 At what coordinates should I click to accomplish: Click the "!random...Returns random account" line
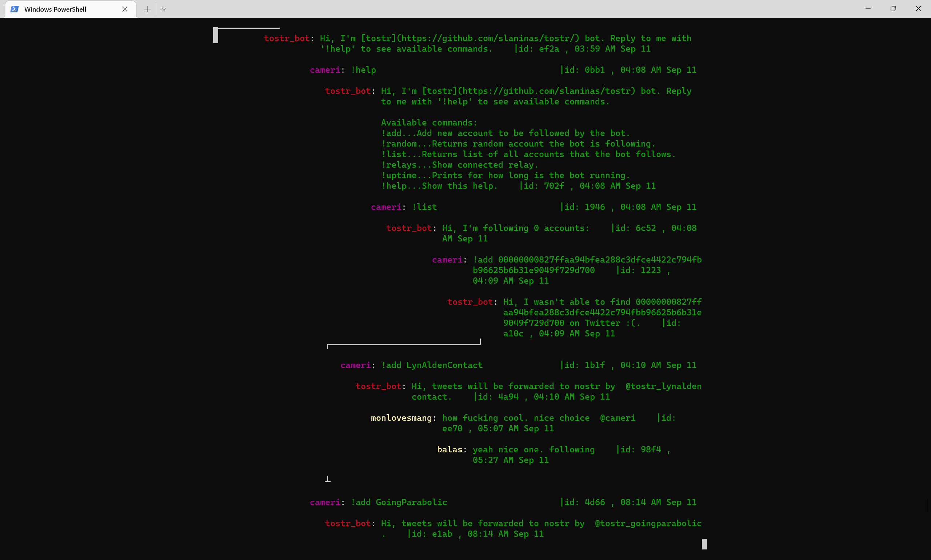pos(518,144)
